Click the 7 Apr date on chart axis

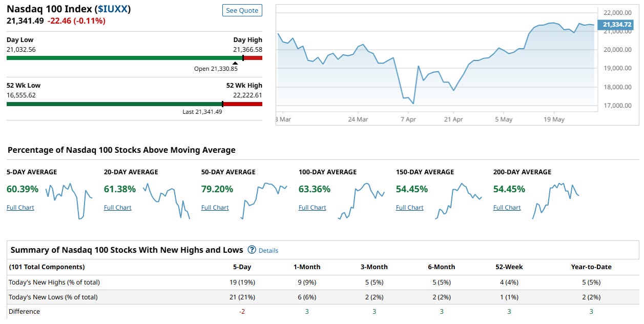pyautogui.click(x=408, y=119)
